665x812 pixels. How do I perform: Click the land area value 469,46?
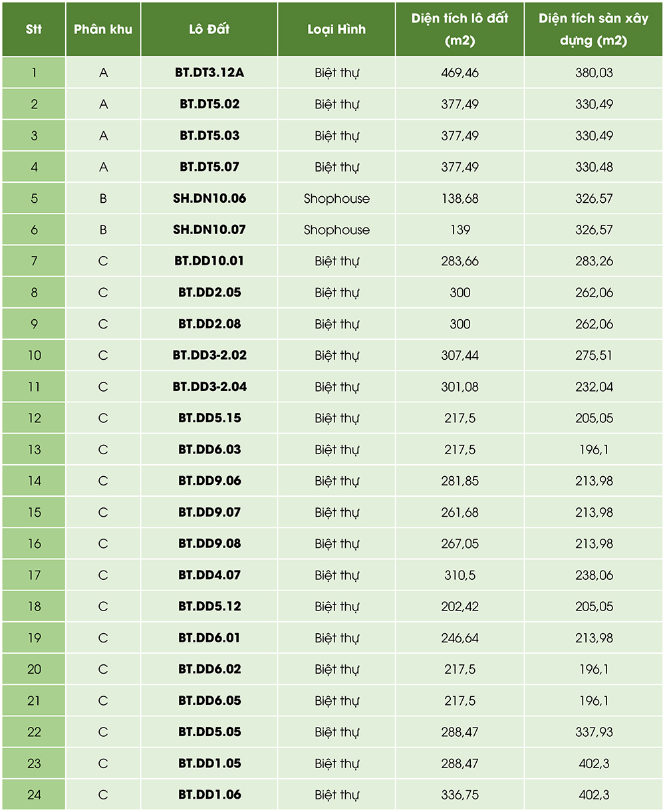tap(460, 72)
